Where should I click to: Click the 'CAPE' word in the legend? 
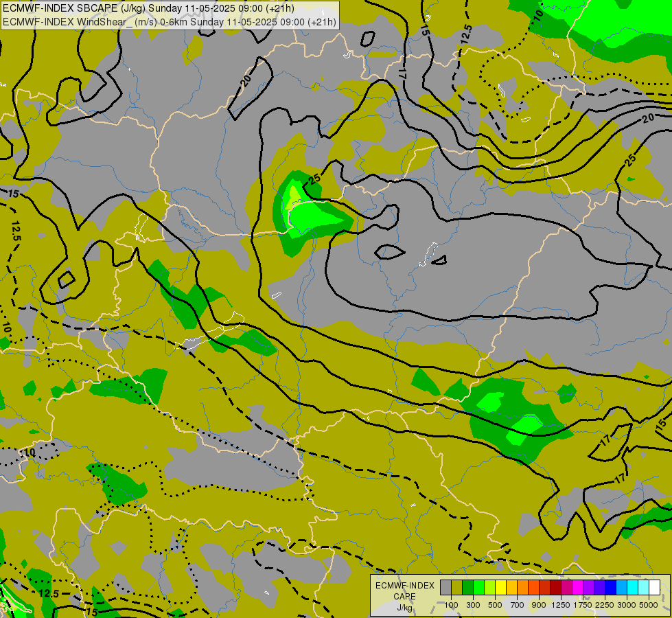coord(404,597)
